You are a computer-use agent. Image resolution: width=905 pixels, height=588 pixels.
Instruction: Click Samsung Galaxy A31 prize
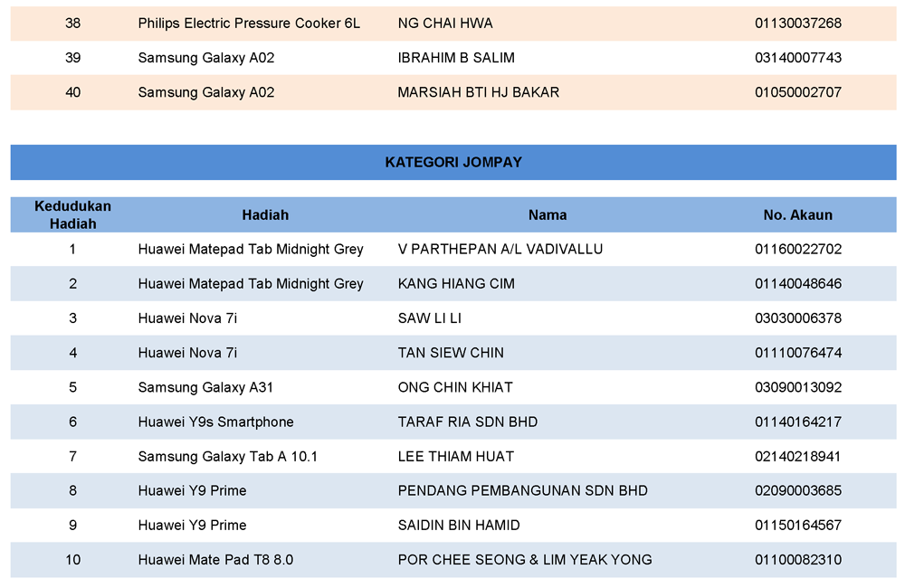tap(205, 387)
